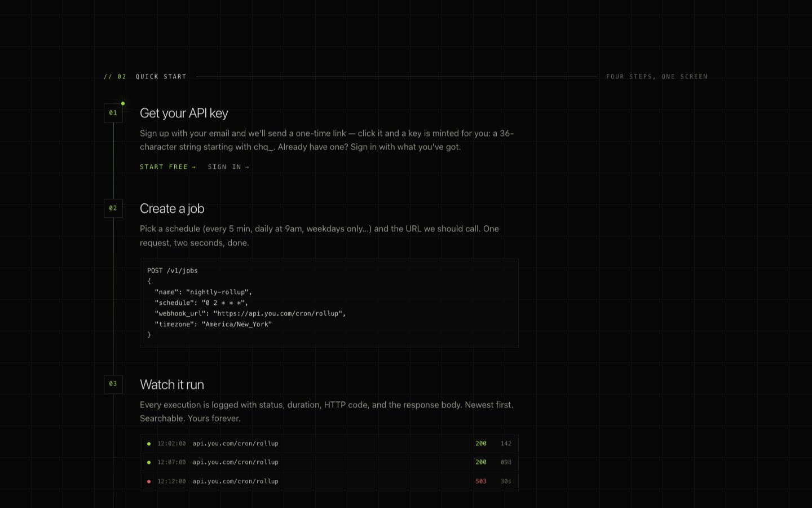The image size is (812, 508).
Task: Click the 'Create a job' heading
Action: coord(172,208)
